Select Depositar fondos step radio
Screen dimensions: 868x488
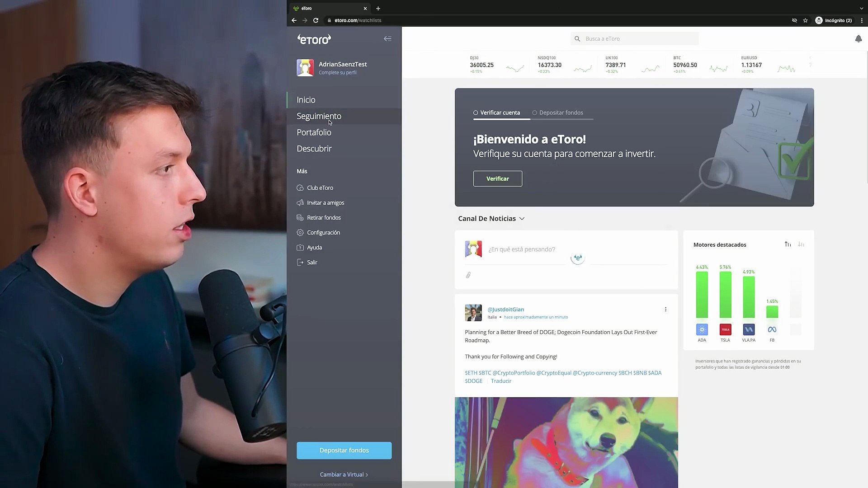[534, 113]
